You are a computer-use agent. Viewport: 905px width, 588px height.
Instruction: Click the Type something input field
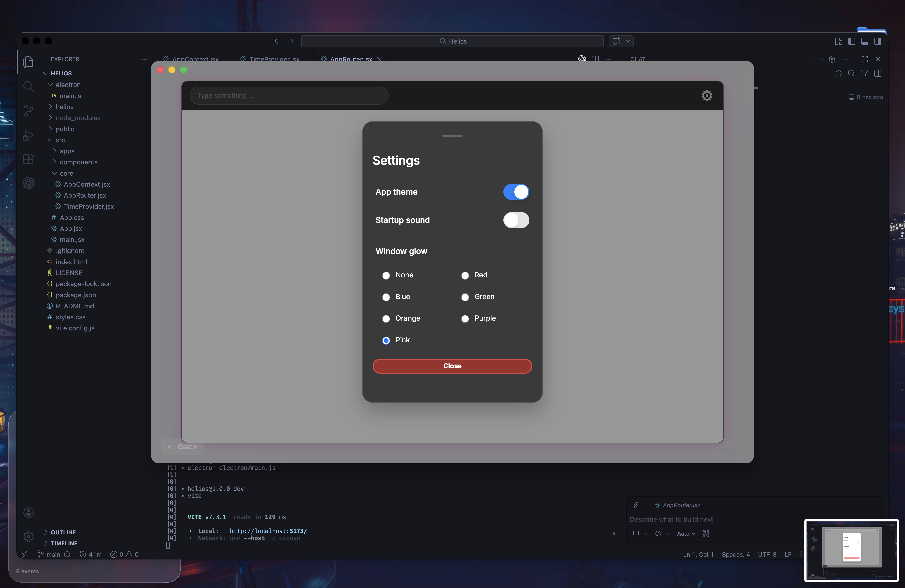click(x=289, y=96)
